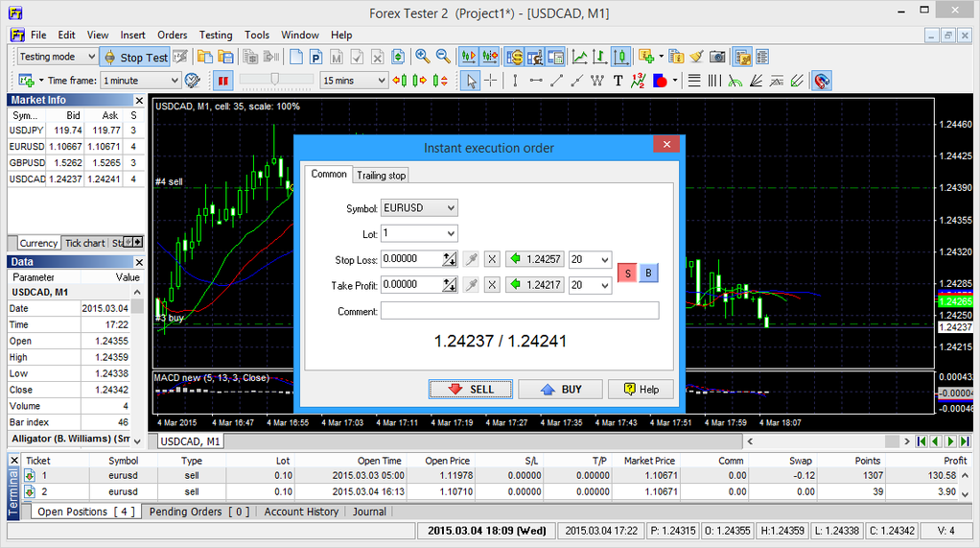Click the Stop Test button
This screenshot has height=548, width=980.
pos(135,57)
